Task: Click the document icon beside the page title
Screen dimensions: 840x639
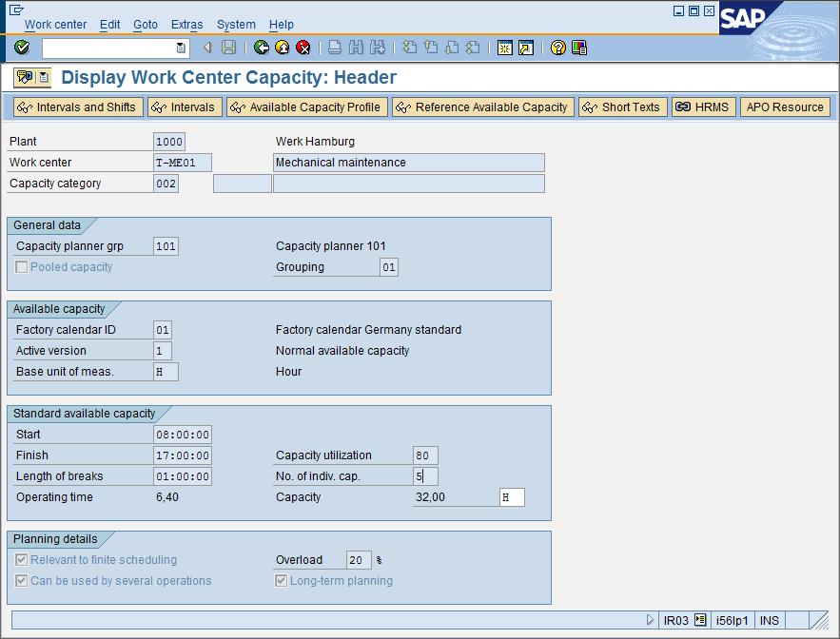Action: tap(44, 78)
